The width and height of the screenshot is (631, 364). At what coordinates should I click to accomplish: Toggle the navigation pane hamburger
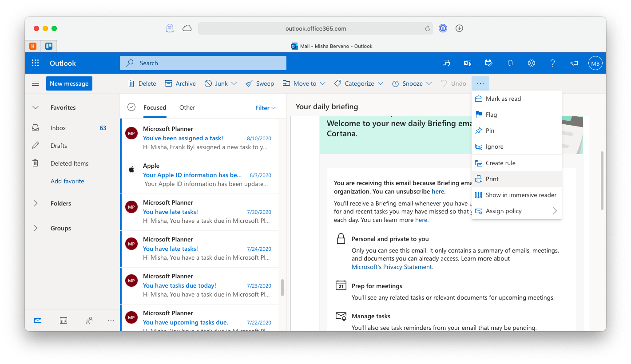(x=36, y=83)
